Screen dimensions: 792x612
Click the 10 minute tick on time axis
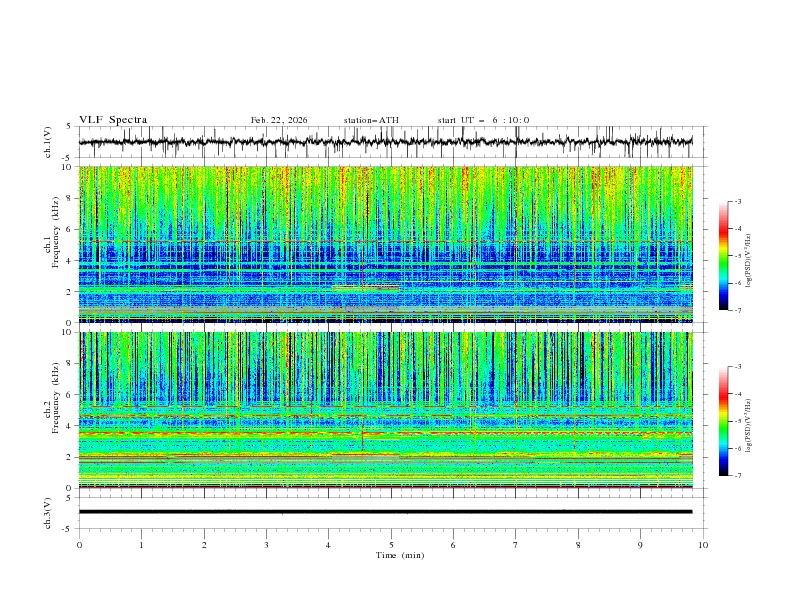tap(703, 545)
